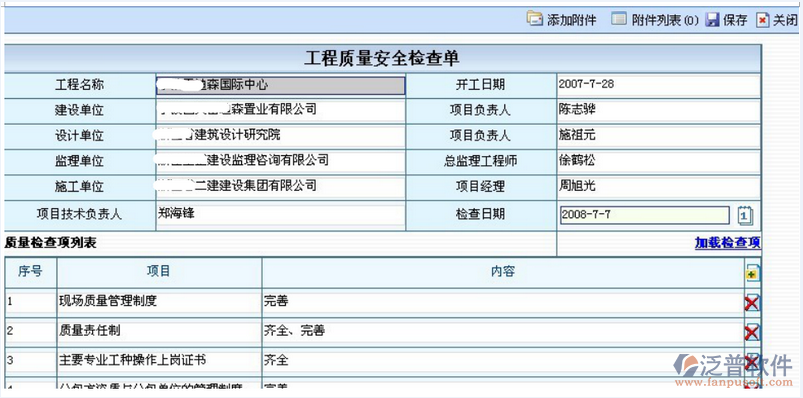
Task: Click into the 检查日期 date field
Action: [x=644, y=215]
